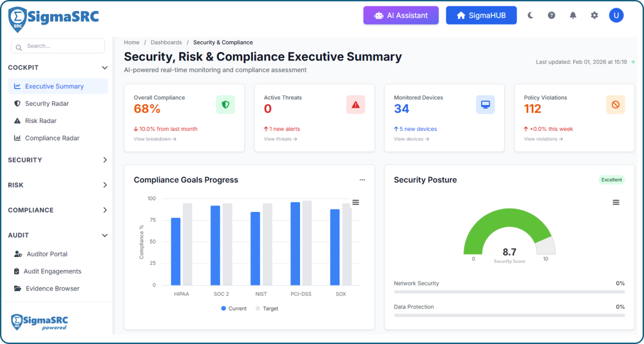Click View threats link
Viewport: 644px width, 344px height.
(x=280, y=139)
